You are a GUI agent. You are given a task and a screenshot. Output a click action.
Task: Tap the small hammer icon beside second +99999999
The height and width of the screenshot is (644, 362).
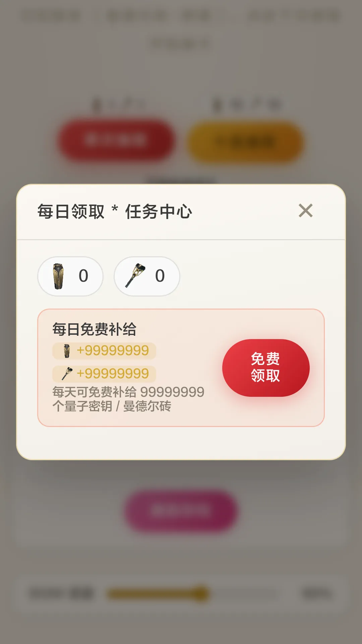pos(67,374)
